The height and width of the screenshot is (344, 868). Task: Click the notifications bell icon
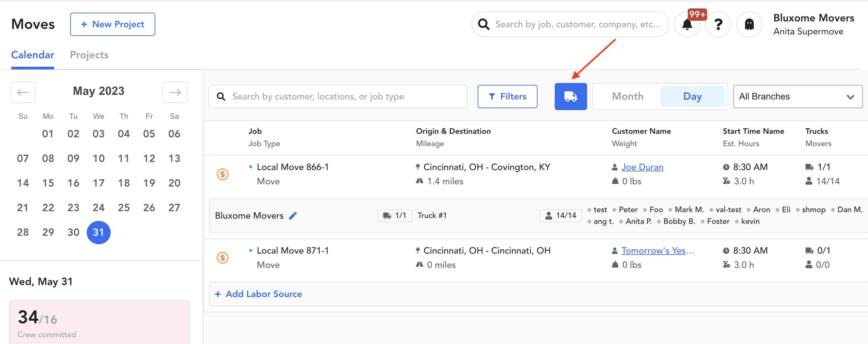pos(687,24)
